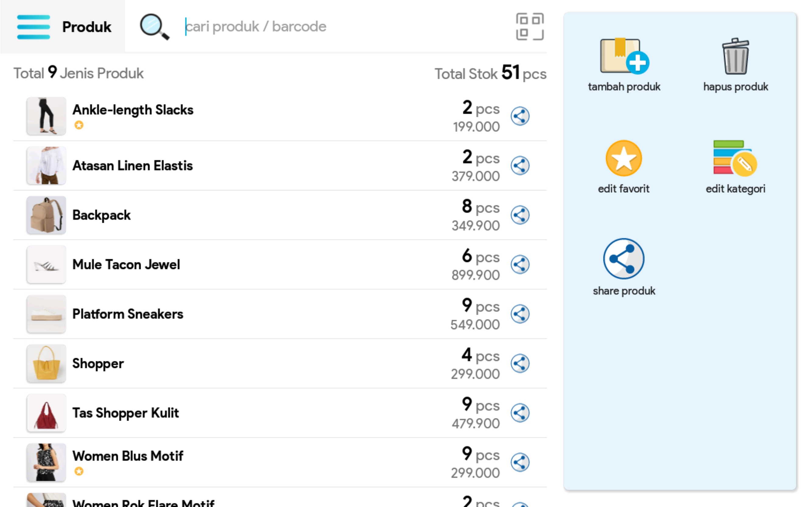Click the magnifying glass search icon
The image size is (812, 507).
pos(154,27)
